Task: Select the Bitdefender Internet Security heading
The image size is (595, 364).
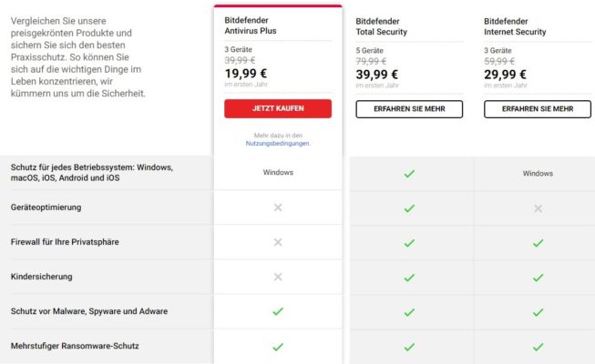Action: (515, 26)
